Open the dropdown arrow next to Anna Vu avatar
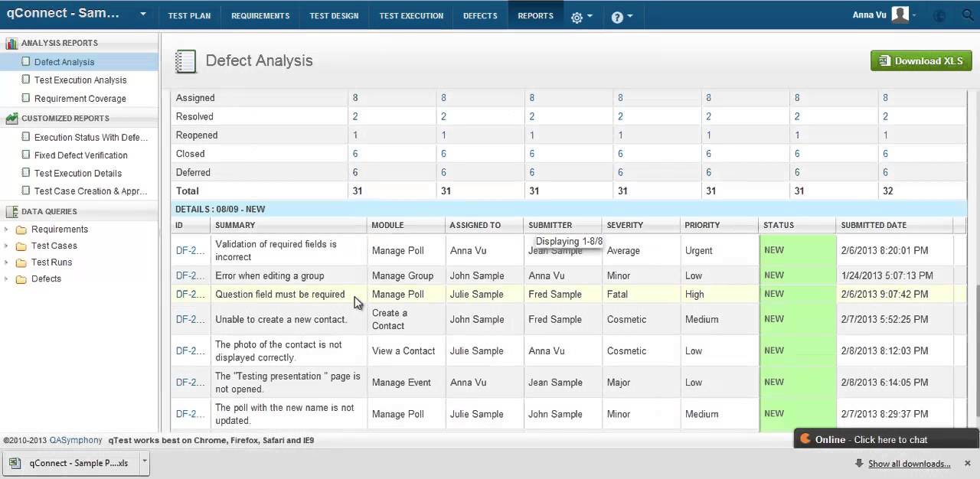 point(914,15)
